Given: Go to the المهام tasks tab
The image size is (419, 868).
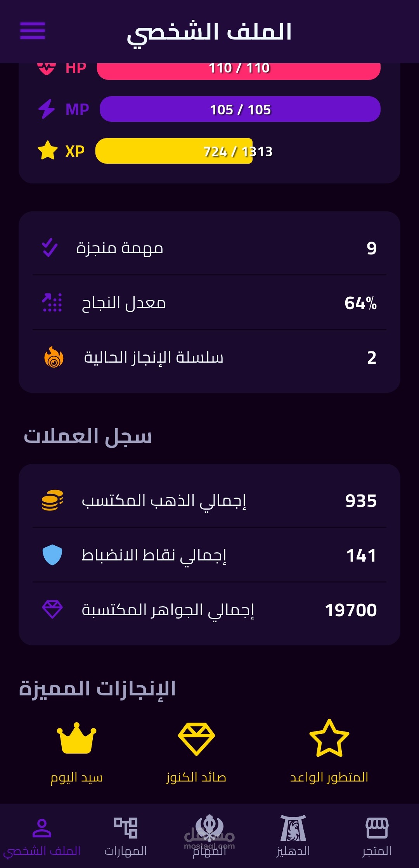Looking at the screenshot, I should [x=209, y=836].
